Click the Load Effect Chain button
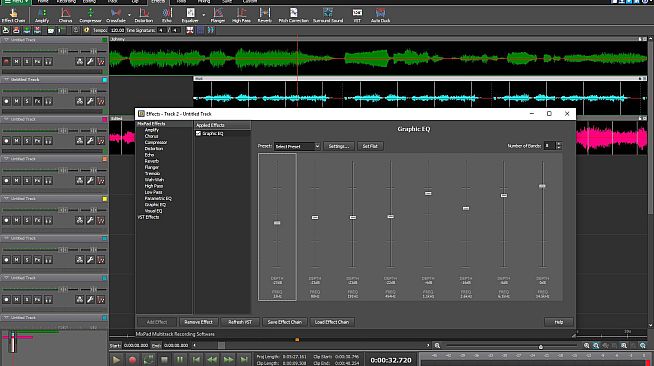This screenshot has height=366, width=654. pos(332,322)
